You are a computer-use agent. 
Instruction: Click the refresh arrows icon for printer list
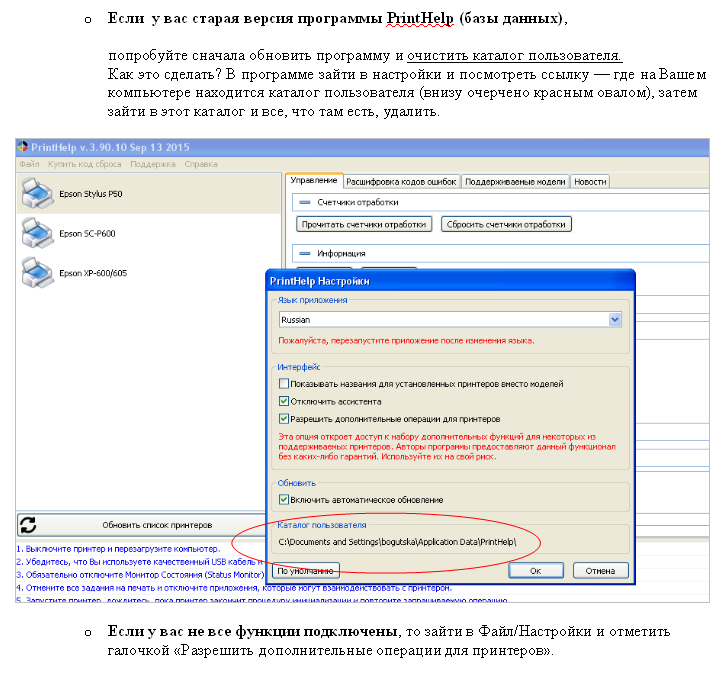pyautogui.click(x=28, y=525)
